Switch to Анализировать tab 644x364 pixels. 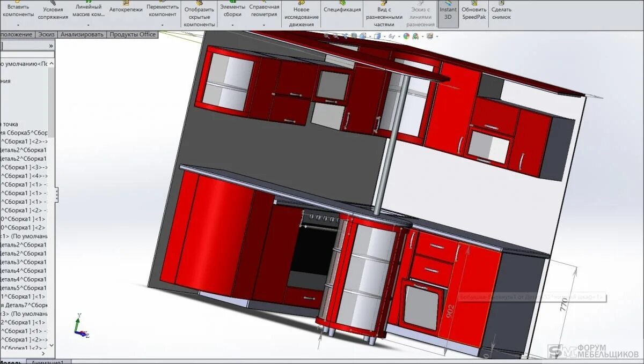click(82, 34)
